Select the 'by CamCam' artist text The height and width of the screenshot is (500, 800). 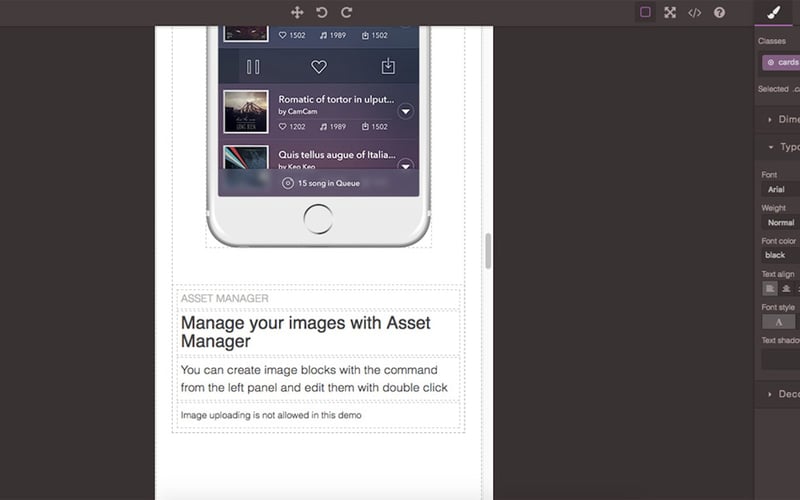pyautogui.click(x=297, y=111)
